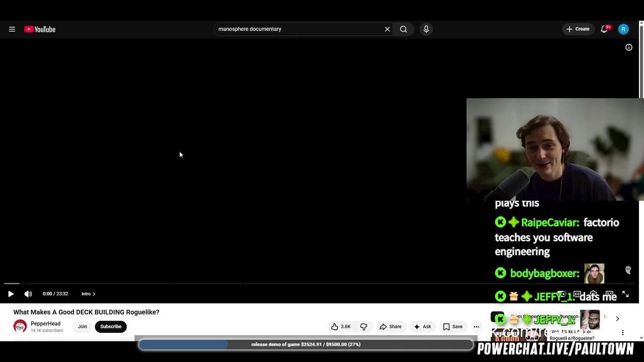
Task: Open the YouTube guide hamburger menu
Action: (x=12, y=29)
